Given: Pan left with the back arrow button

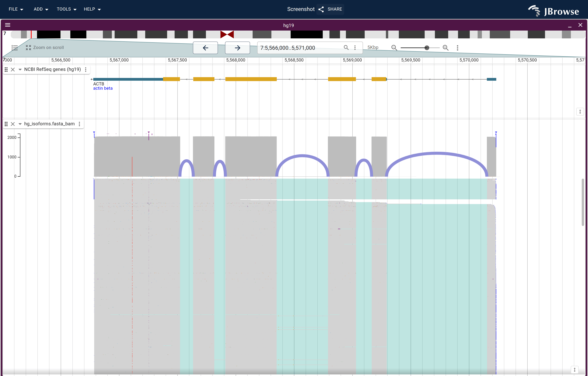Looking at the screenshot, I should pyautogui.click(x=205, y=48).
